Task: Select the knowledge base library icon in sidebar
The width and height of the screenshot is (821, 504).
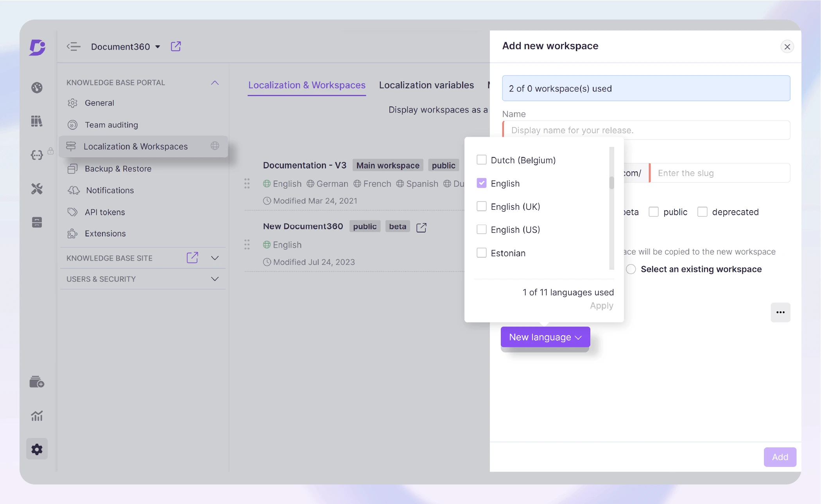Action: click(36, 121)
